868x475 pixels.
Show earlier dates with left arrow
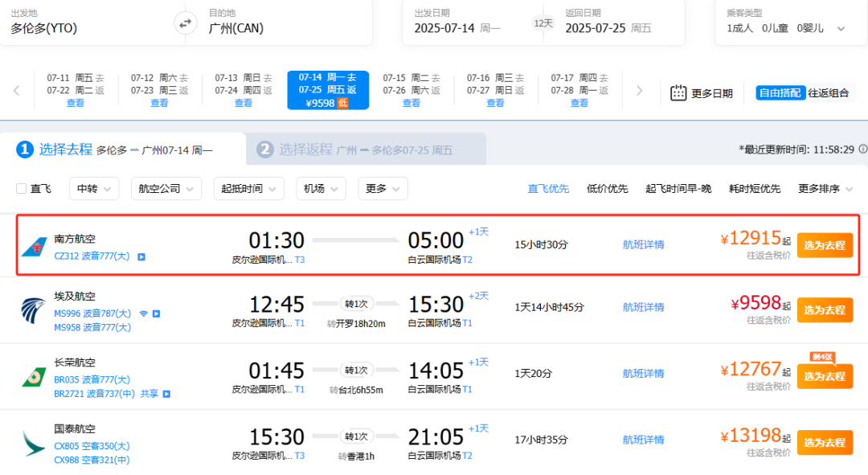coord(17,90)
